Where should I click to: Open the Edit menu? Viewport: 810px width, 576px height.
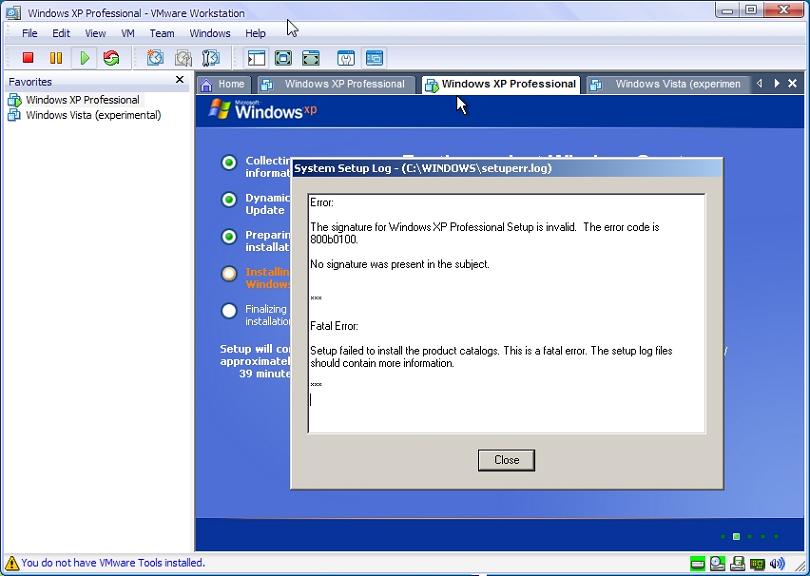pos(61,33)
